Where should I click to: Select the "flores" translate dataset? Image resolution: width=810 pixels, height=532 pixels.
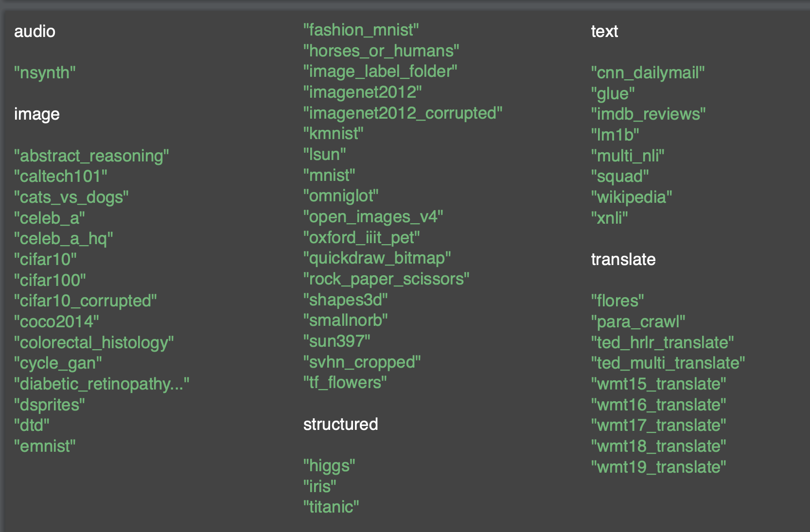pos(617,301)
